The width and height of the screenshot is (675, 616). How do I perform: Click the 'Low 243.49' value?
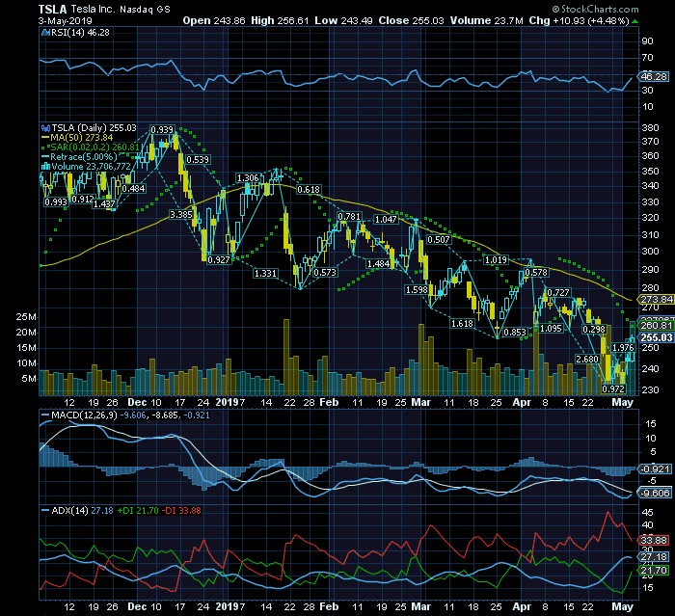343,20
